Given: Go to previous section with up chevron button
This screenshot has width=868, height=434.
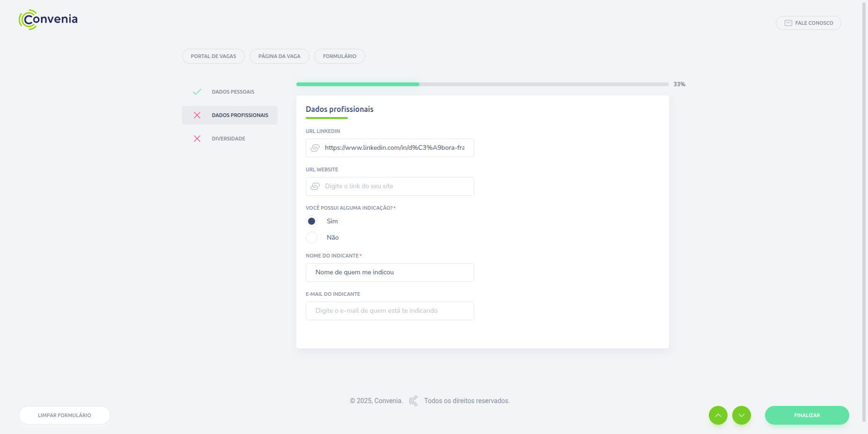Looking at the screenshot, I should 718,415.
